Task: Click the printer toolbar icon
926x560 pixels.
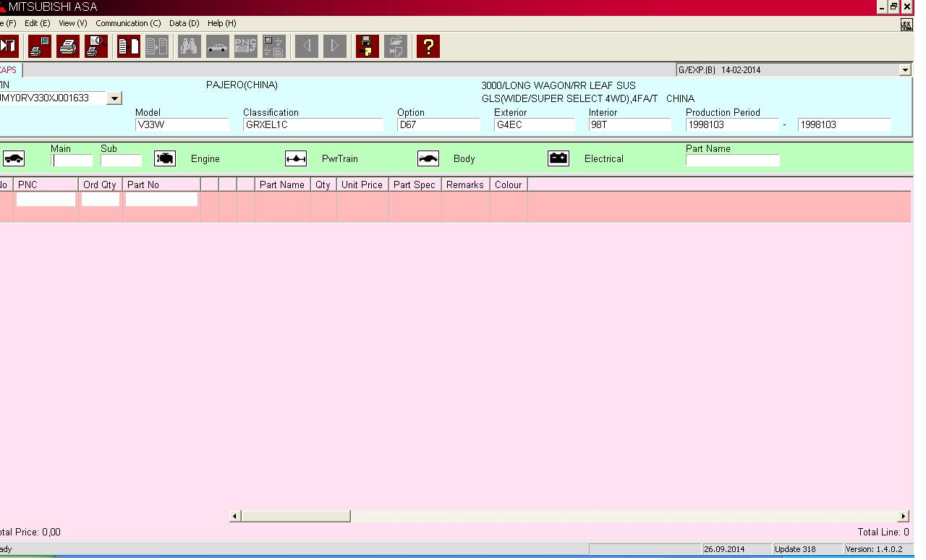Action: (x=68, y=46)
